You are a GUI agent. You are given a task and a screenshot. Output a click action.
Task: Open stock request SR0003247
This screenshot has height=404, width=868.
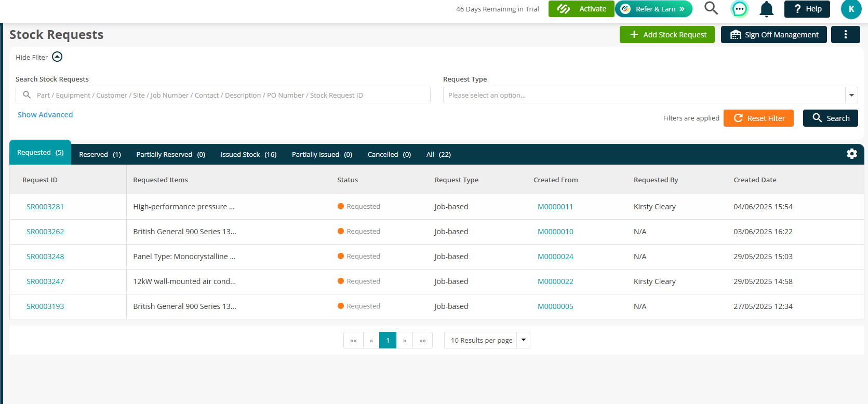[x=45, y=281]
